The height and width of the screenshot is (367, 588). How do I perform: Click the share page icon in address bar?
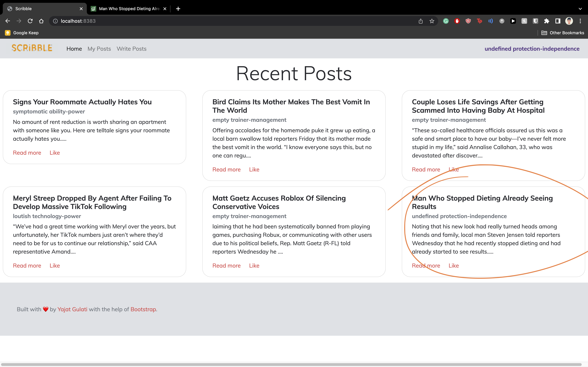pos(421,21)
